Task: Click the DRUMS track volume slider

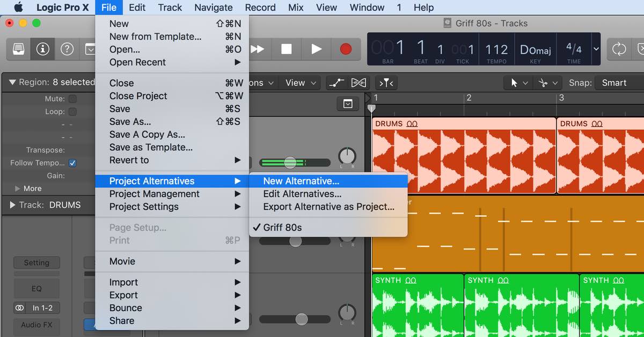Action: (x=290, y=163)
